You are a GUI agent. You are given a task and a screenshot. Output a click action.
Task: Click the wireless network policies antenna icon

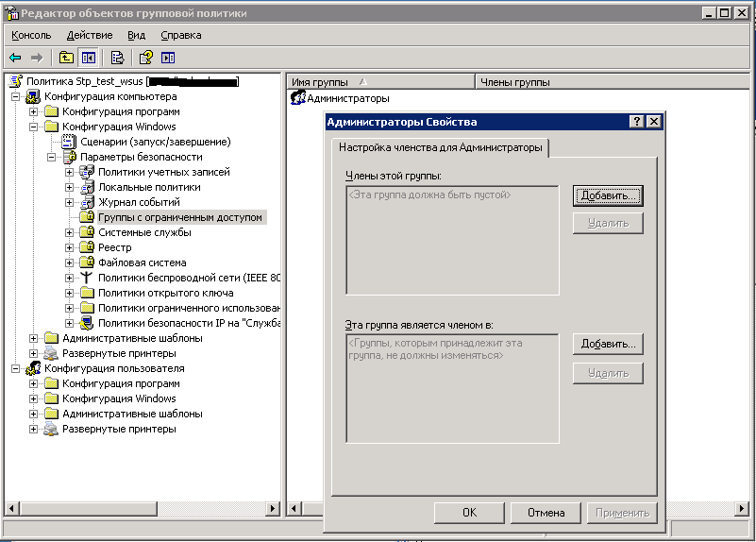click(x=86, y=278)
